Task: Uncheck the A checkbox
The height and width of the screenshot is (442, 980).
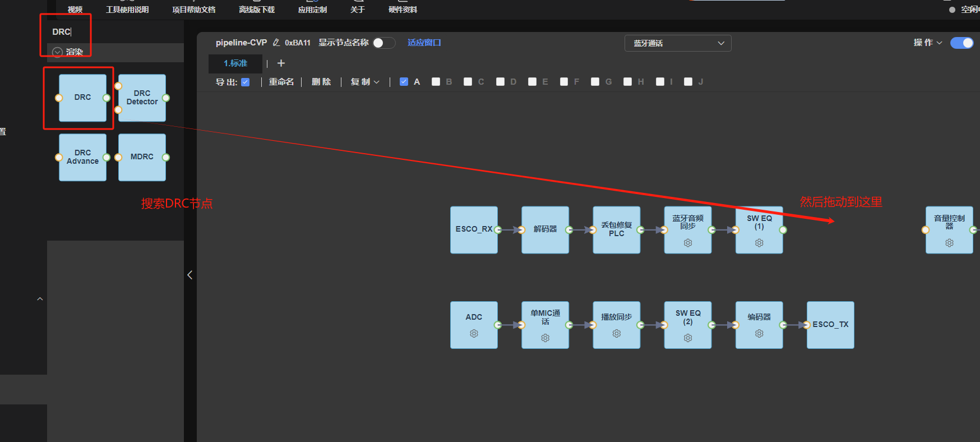Action: 404,82
